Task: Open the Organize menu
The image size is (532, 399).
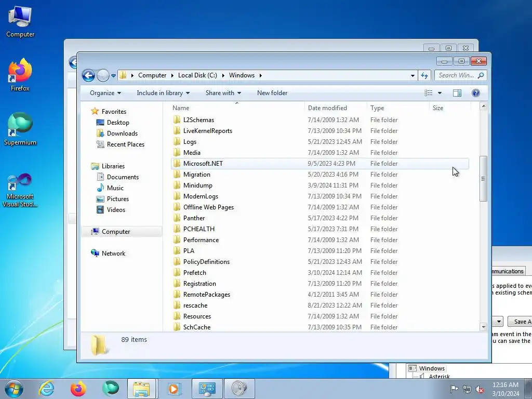Action: [105, 93]
